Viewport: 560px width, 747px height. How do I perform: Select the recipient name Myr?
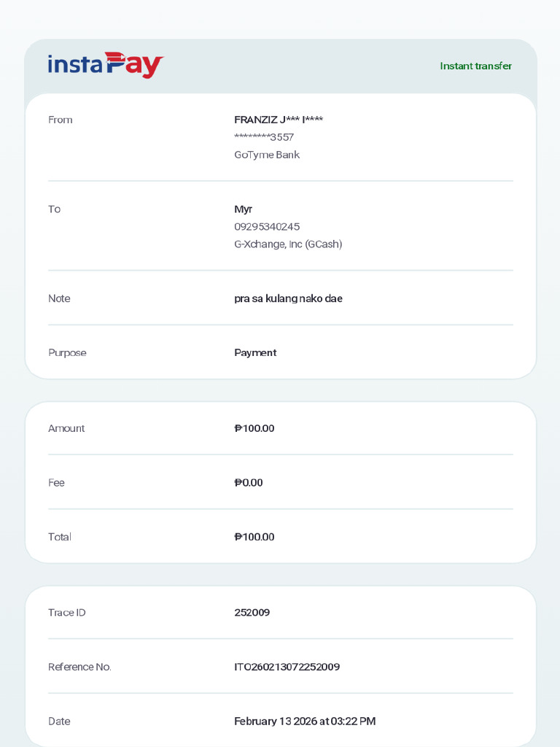tap(244, 209)
